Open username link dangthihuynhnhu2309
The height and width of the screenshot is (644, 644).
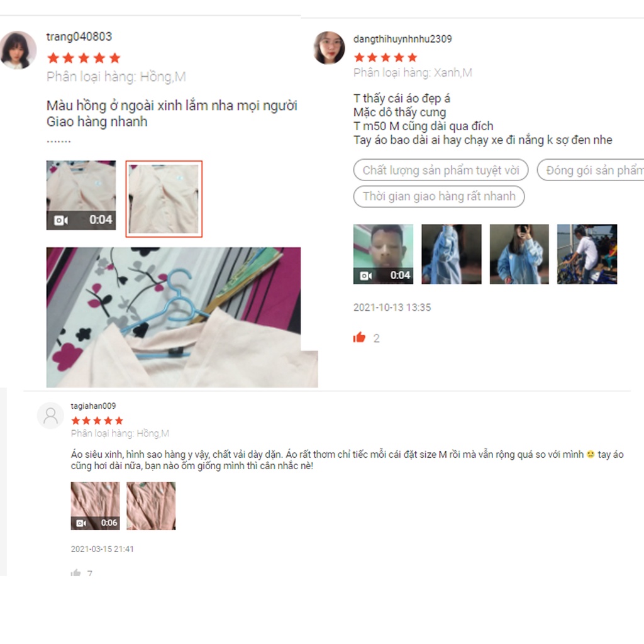tap(402, 39)
